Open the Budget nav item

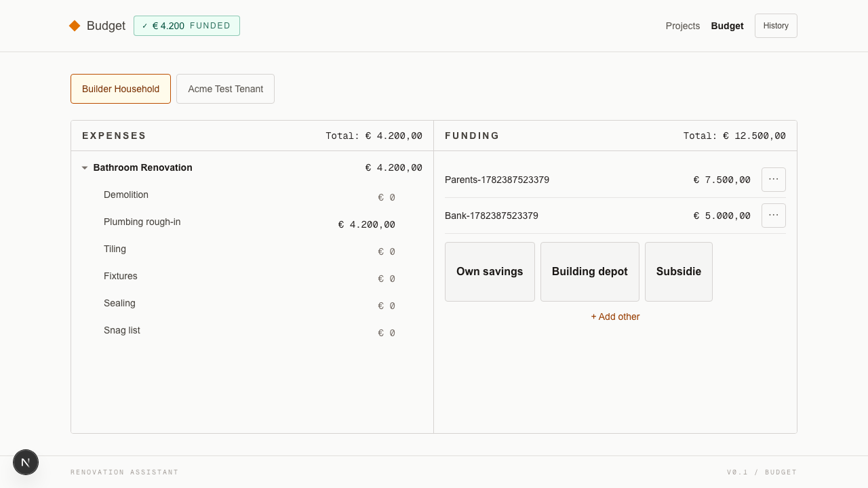pyautogui.click(x=727, y=26)
